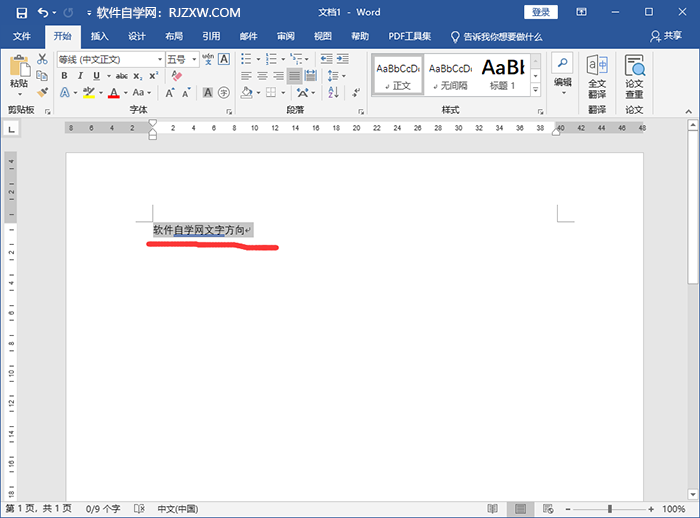Screen dimensions: 700x518
Task: Decrease paragraph indent
Action: 326,58
